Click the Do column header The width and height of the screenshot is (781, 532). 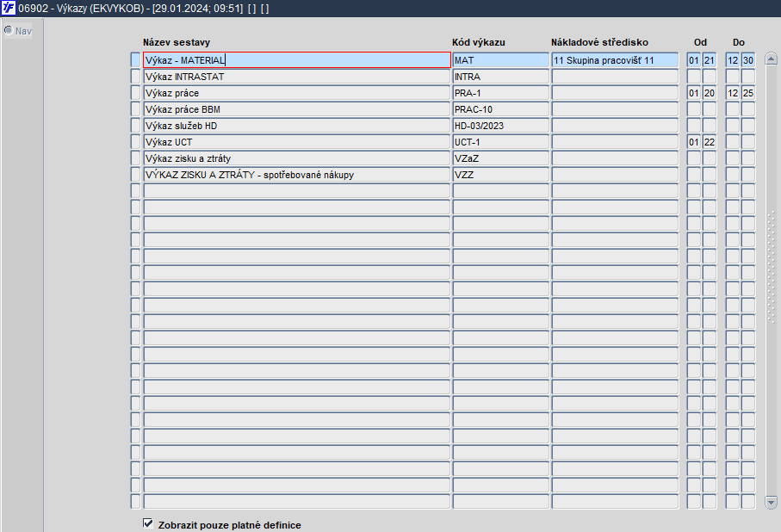pyautogui.click(x=739, y=42)
